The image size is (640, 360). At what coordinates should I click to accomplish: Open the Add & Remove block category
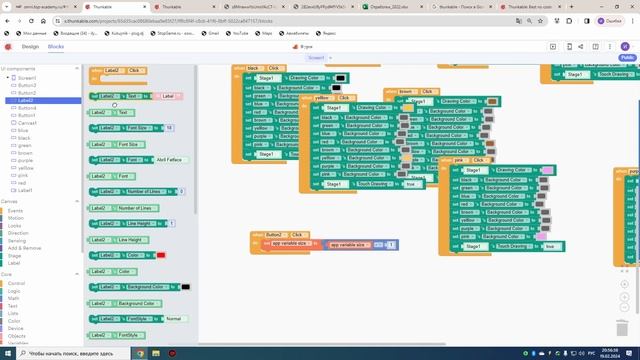24,248
